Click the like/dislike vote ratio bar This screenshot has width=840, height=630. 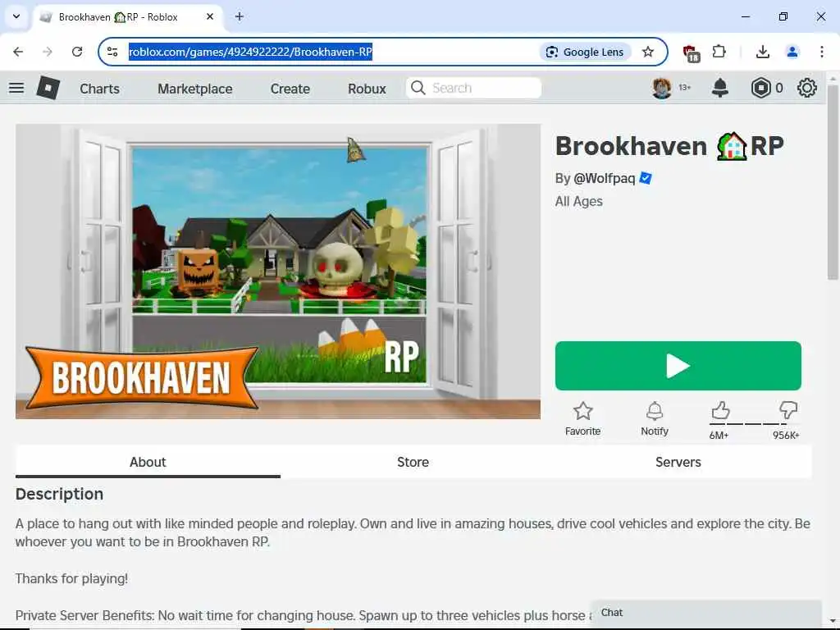pos(755,424)
